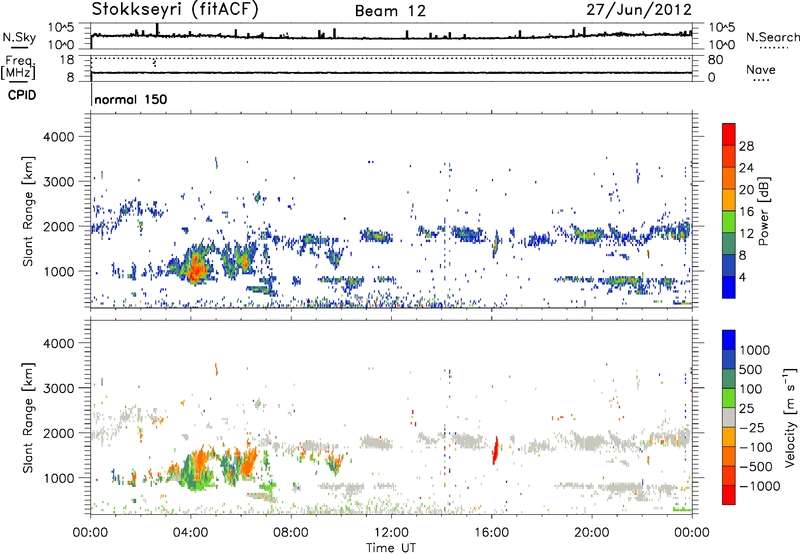This screenshot has width=800, height=554.
Task: Click the power panel "Slant Range [km]" label
Action: coord(28,211)
